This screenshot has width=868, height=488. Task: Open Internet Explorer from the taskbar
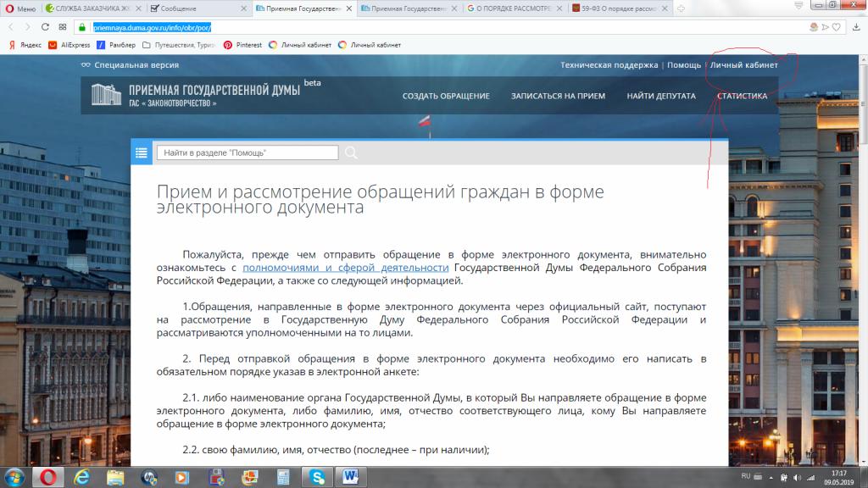83,475
